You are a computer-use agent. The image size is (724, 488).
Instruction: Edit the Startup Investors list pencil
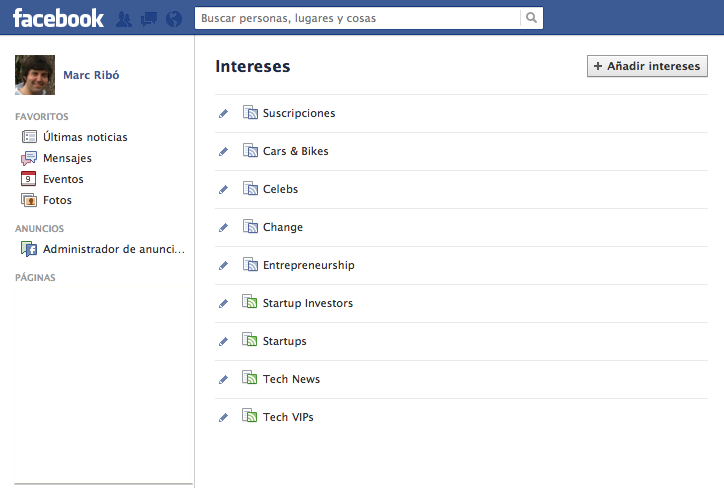click(223, 303)
